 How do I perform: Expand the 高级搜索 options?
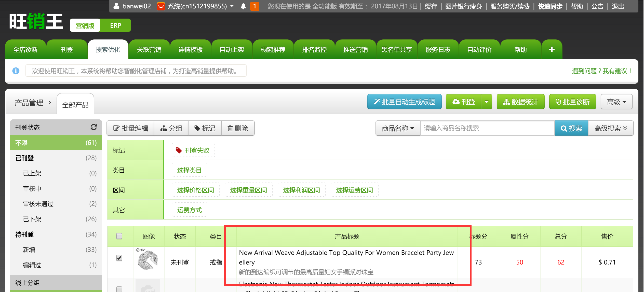[611, 128]
